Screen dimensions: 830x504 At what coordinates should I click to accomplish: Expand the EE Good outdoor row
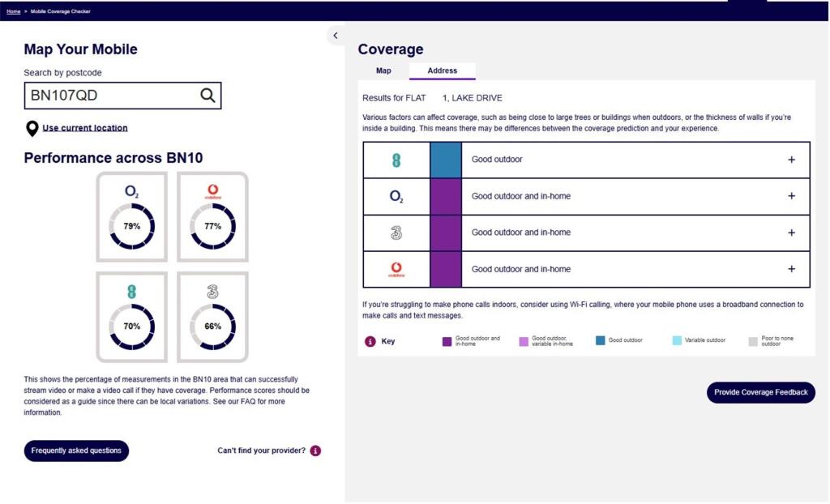(791, 160)
